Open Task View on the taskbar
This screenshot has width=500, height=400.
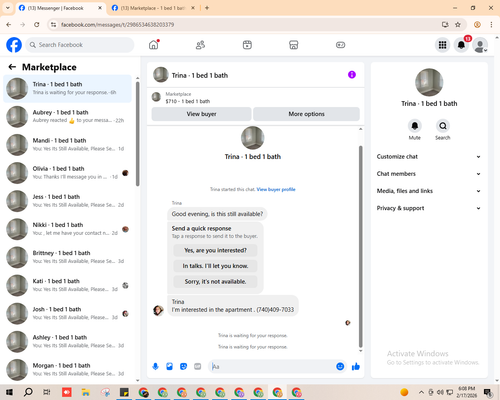(x=47, y=392)
